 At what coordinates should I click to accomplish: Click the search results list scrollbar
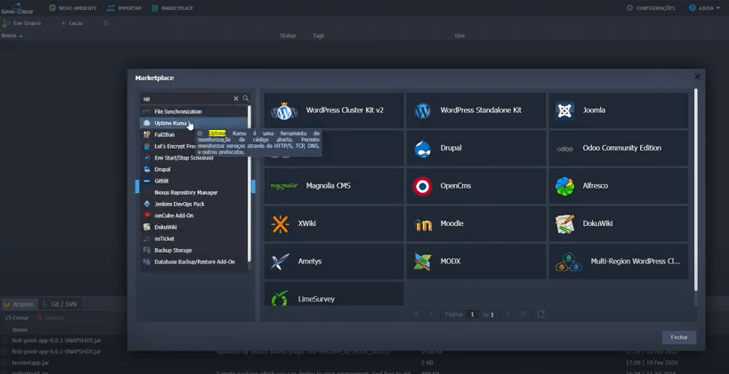click(249, 184)
